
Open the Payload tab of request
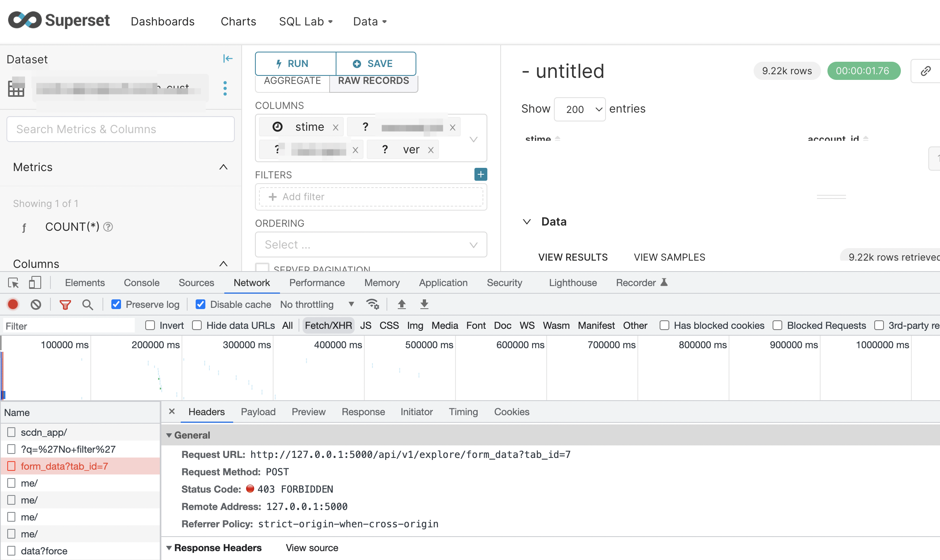258,412
